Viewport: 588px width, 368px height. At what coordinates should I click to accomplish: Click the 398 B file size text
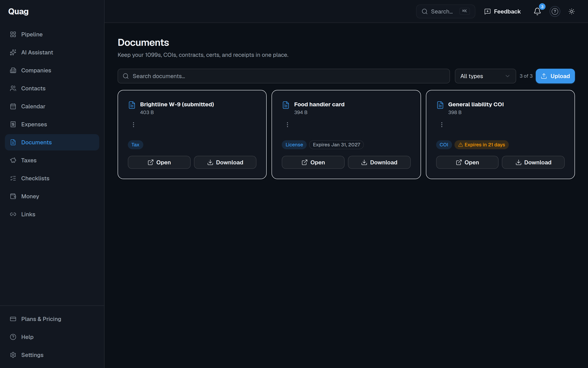tap(455, 112)
